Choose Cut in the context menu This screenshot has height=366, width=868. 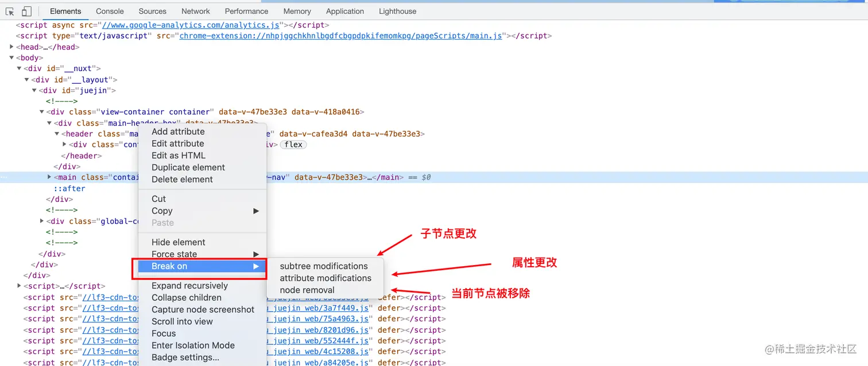(158, 198)
